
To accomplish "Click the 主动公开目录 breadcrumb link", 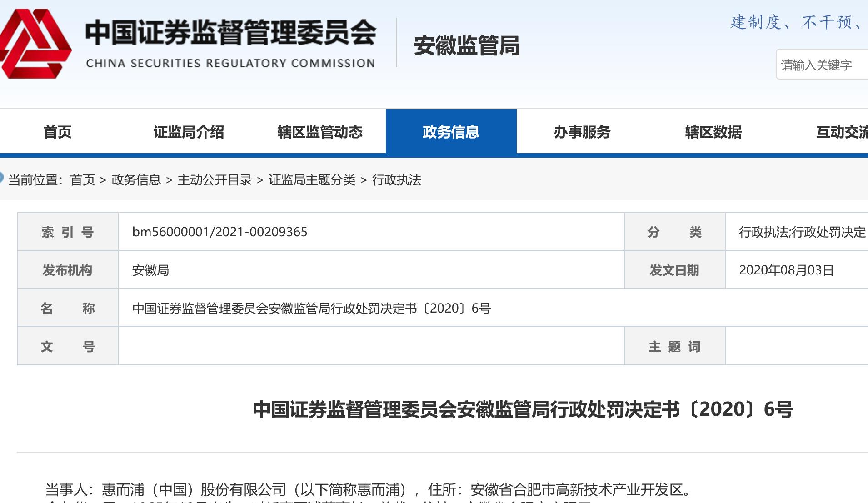I will pyautogui.click(x=215, y=180).
